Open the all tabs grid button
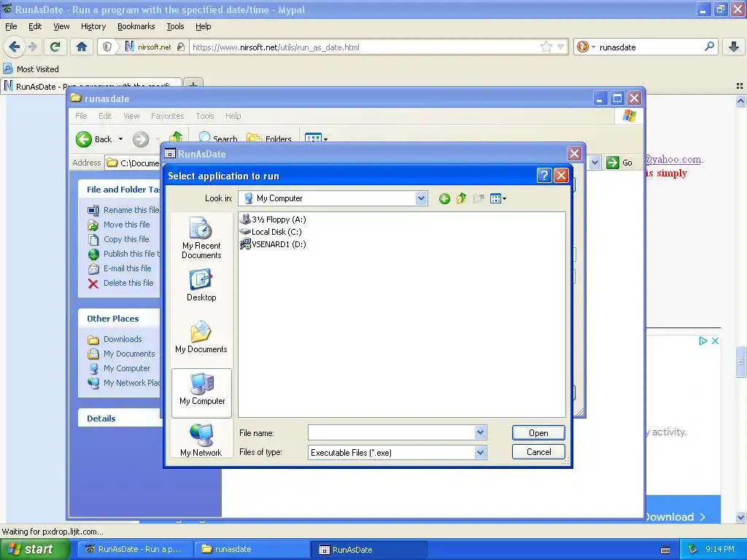The height and width of the screenshot is (560, 747). 740,86
